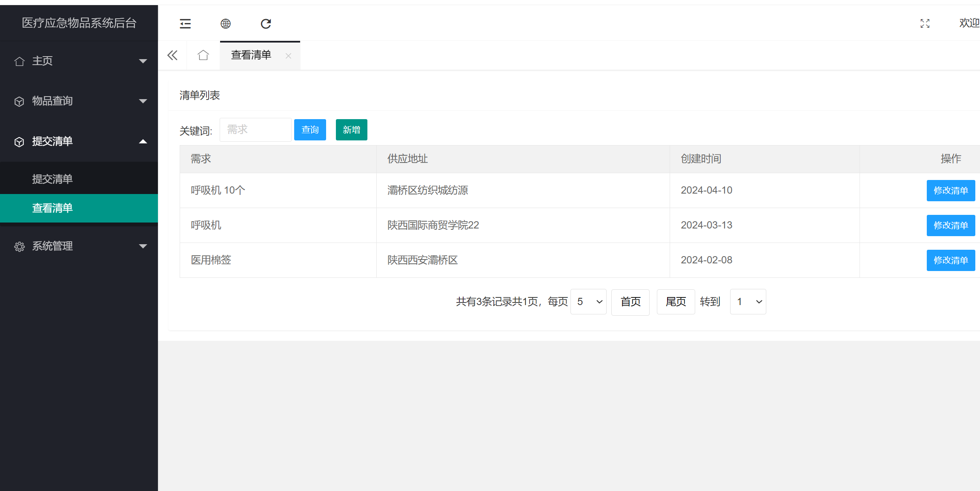The width and height of the screenshot is (980, 491).
Task: Click the double-left arrow to scroll tabs
Action: 172,55
